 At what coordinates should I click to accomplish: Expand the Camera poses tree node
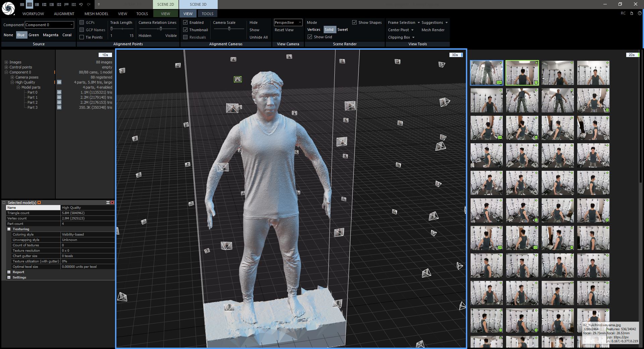[x=12, y=77]
